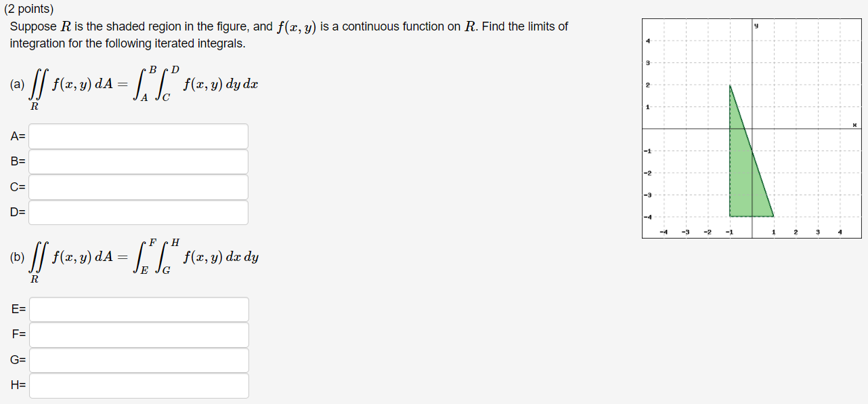This screenshot has width=868, height=404.
Task: Click the input field for F
Action: [138, 334]
